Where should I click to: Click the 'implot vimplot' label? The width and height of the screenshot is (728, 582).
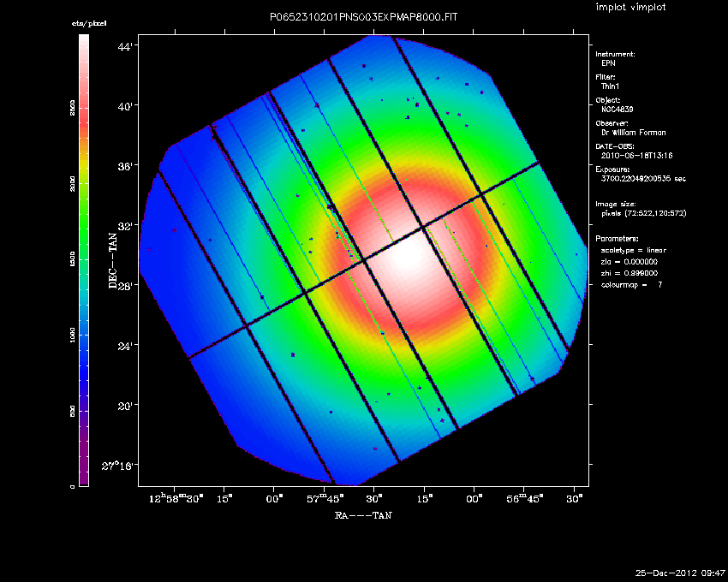[630, 8]
